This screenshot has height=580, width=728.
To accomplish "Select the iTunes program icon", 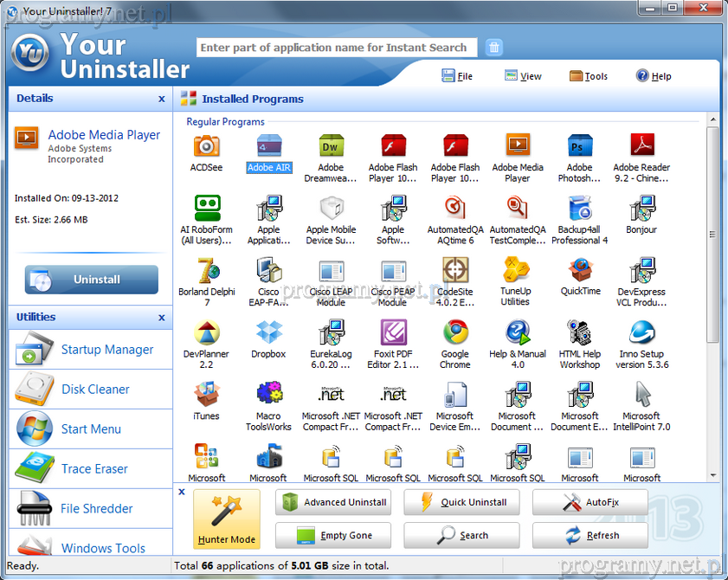I will tap(206, 395).
